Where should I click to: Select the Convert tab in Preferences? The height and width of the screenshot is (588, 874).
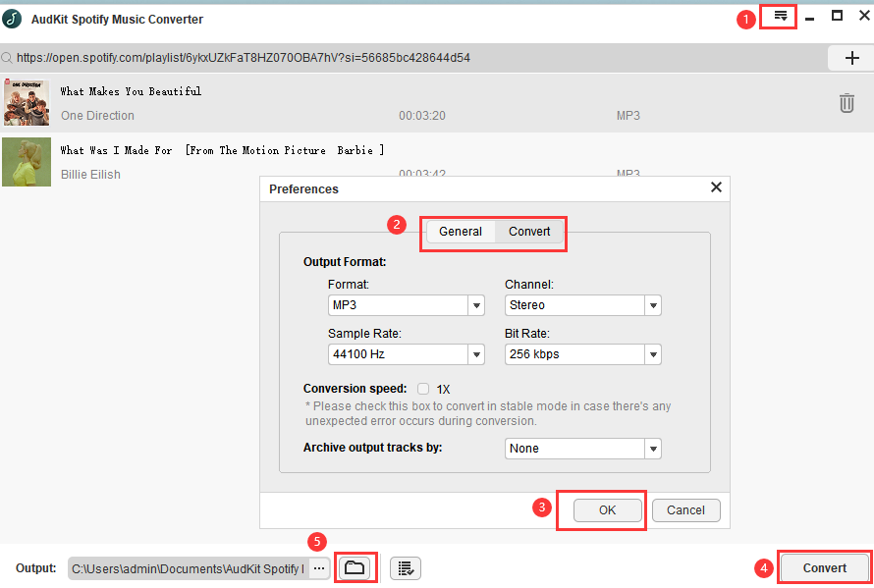[529, 232]
